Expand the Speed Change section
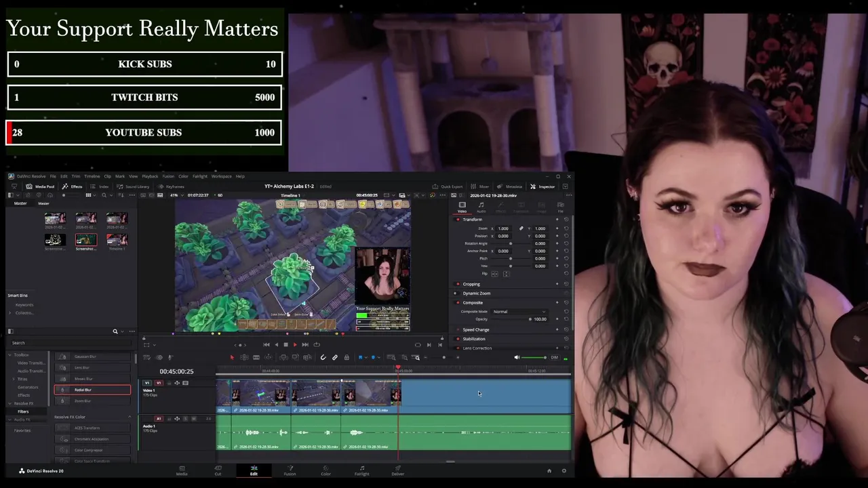868x488 pixels. [475, 329]
